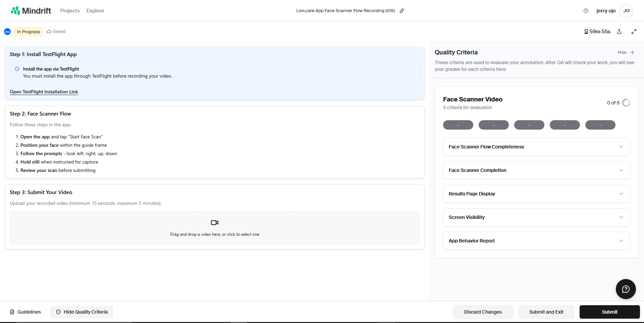This screenshot has height=323, width=644.
Task: Open the JO user avatar menu
Action: point(627,11)
